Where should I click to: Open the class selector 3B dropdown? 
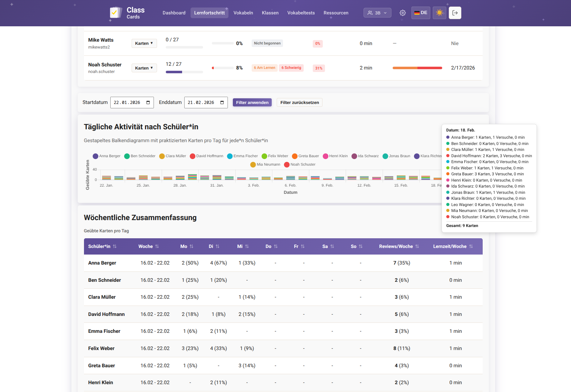[377, 13]
